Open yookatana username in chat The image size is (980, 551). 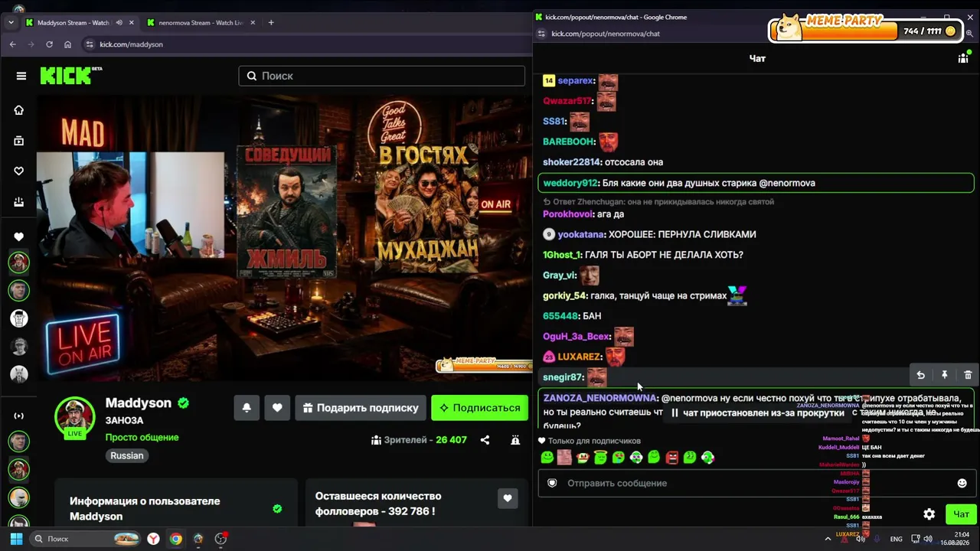[581, 234]
